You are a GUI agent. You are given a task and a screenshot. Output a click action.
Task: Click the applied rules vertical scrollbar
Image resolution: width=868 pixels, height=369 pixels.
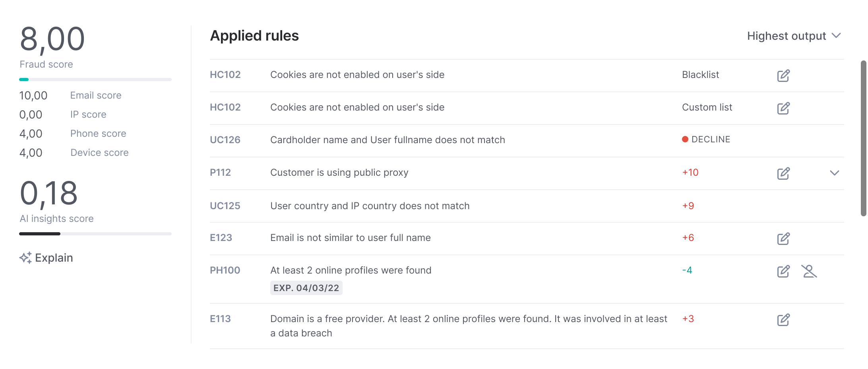(863, 138)
